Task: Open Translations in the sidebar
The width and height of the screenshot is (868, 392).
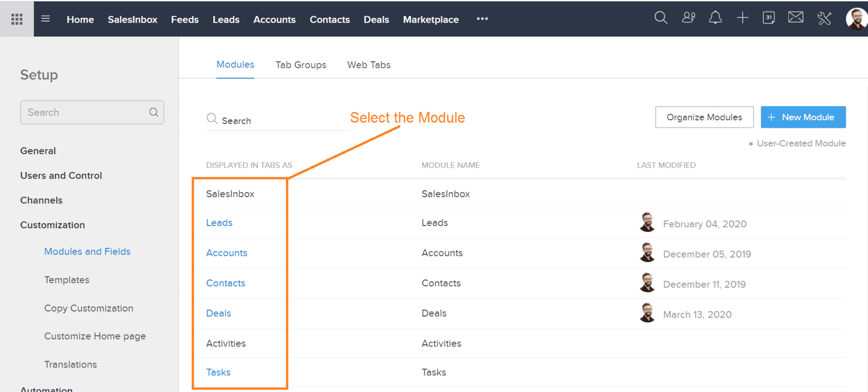Action: tap(71, 364)
